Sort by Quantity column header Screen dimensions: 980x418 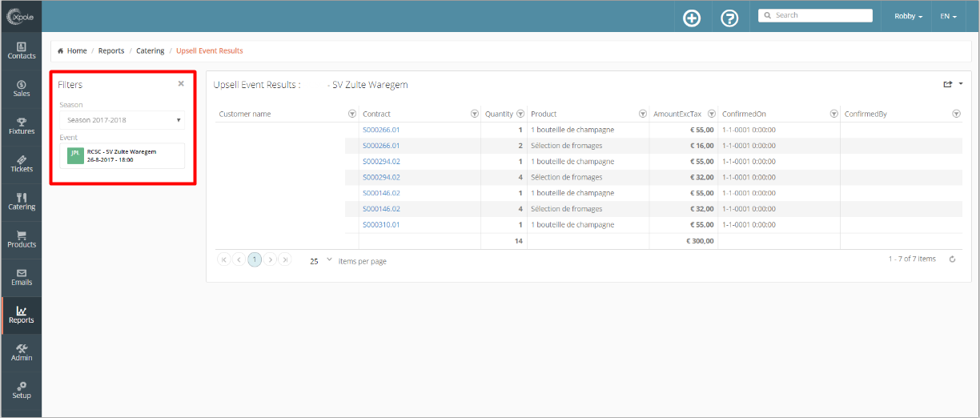click(x=499, y=114)
